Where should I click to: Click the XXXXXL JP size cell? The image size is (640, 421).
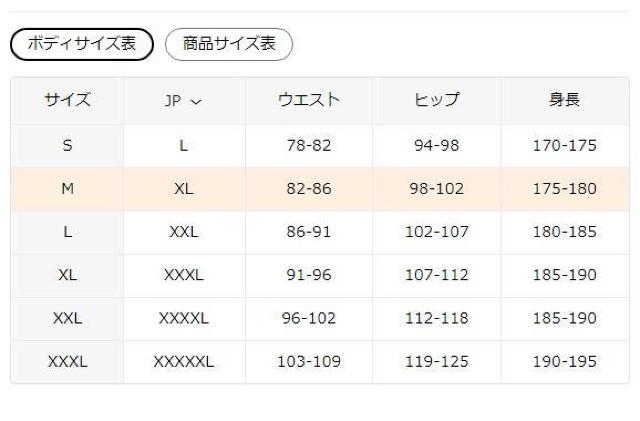[184, 361]
